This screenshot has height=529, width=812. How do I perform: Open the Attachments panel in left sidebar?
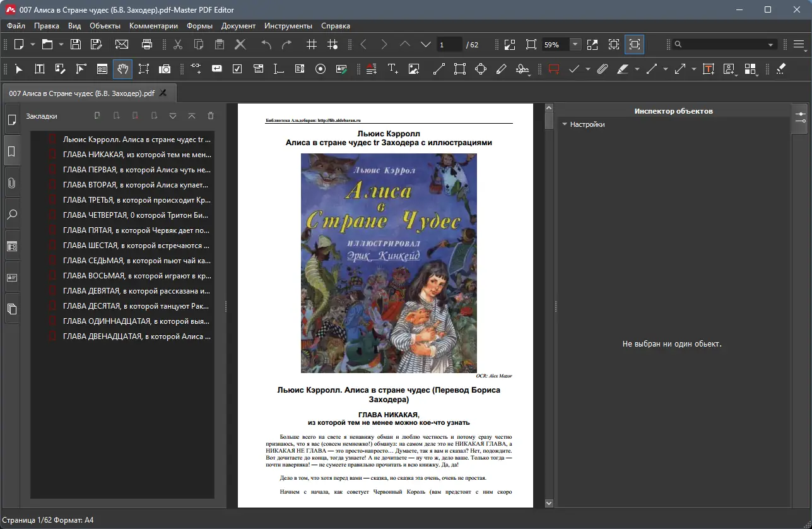[x=11, y=183]
